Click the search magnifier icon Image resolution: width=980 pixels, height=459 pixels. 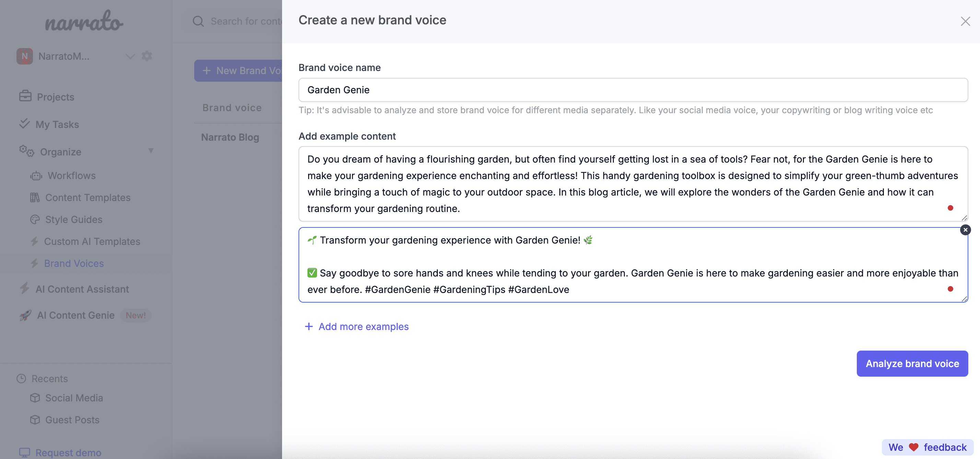click(198, 21)
